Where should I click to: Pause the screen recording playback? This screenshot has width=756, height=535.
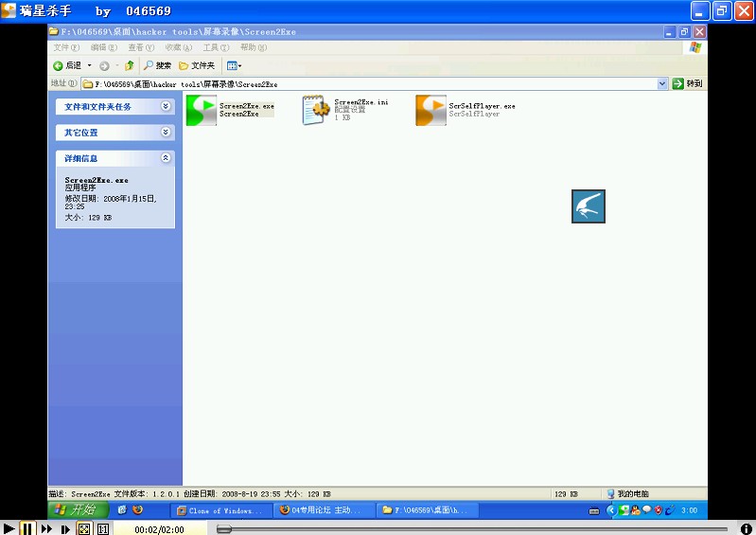point(27,528)
